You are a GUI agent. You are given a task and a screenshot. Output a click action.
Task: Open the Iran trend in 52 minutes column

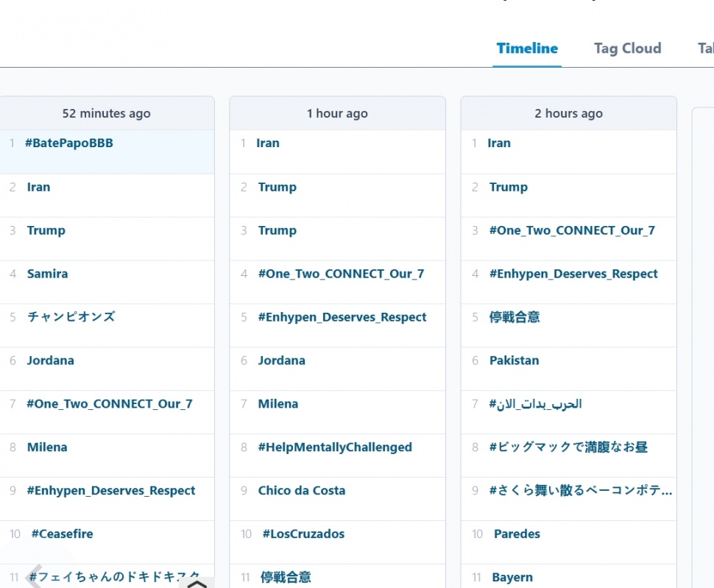[38, 187]
